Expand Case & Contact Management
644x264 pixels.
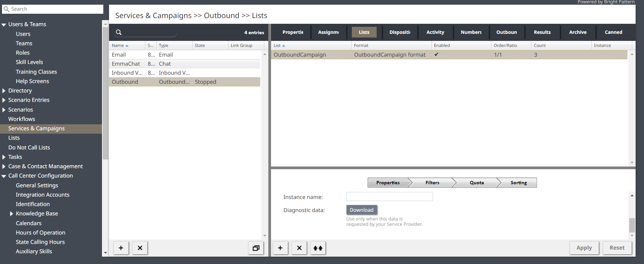(x=4, y=167)
